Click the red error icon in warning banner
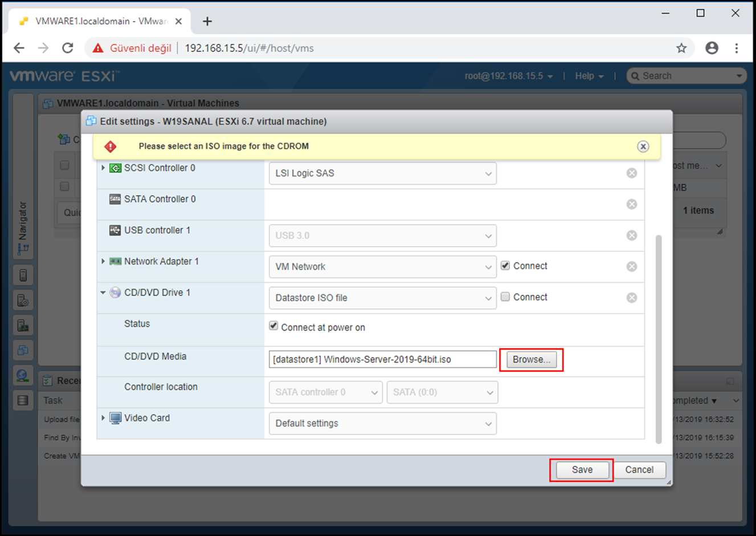This screenshot has height=536, width=756. tap(111, 147)
